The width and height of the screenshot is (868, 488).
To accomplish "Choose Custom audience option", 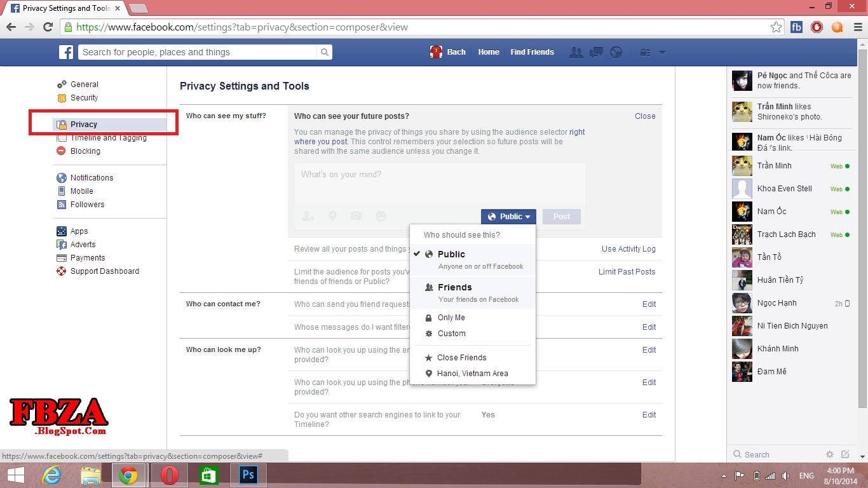I will (x=473, y=334).
